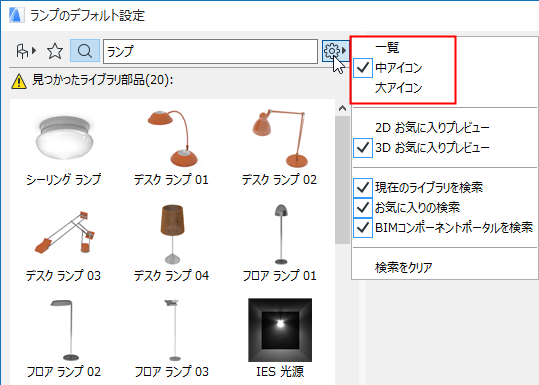Toggle the magnifier search mode button
539x385 pixels.
pyautogui.click(x=85, y=51)
